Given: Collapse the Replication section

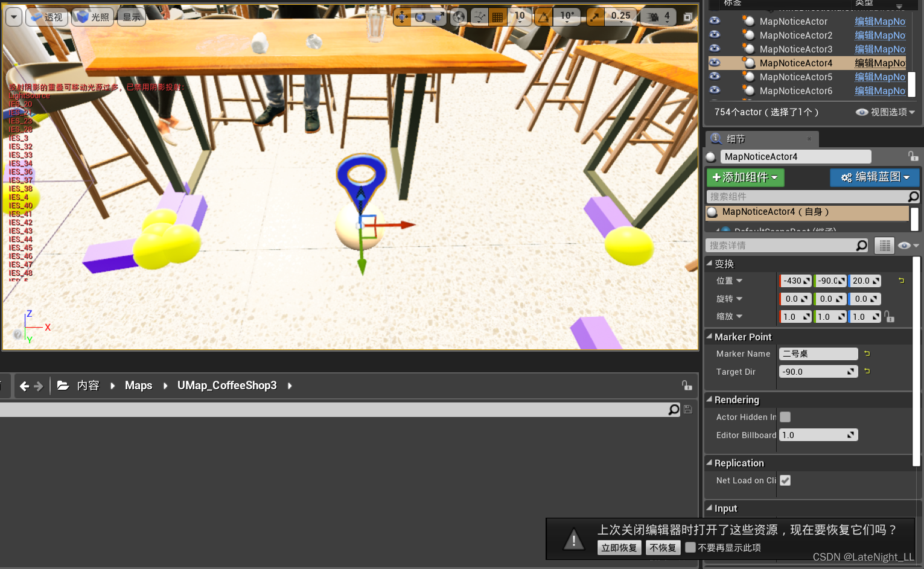Looking at the screenshot, I should point(710,463).
